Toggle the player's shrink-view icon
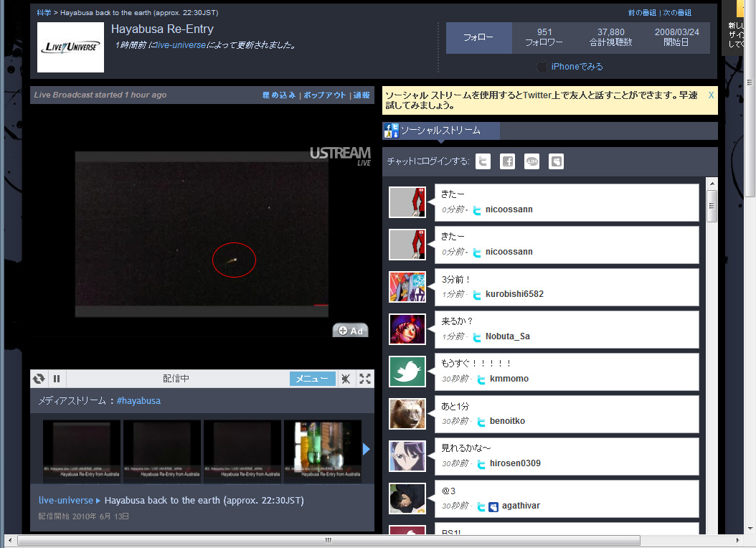756x548 pixels. 345,379
